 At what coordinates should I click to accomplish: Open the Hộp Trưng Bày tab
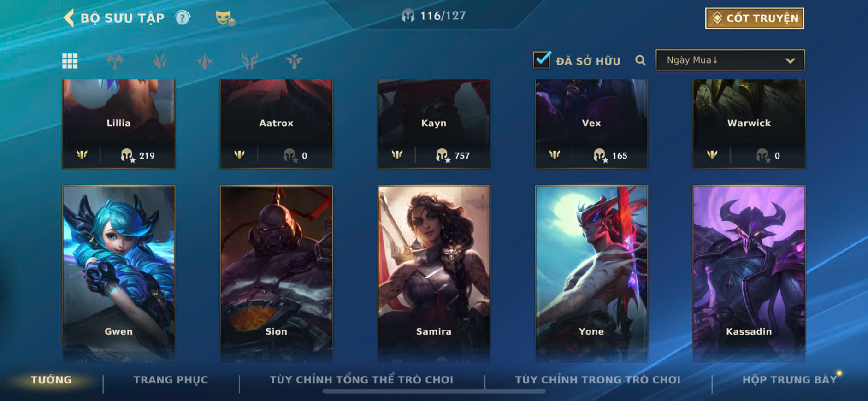(789, 380)
